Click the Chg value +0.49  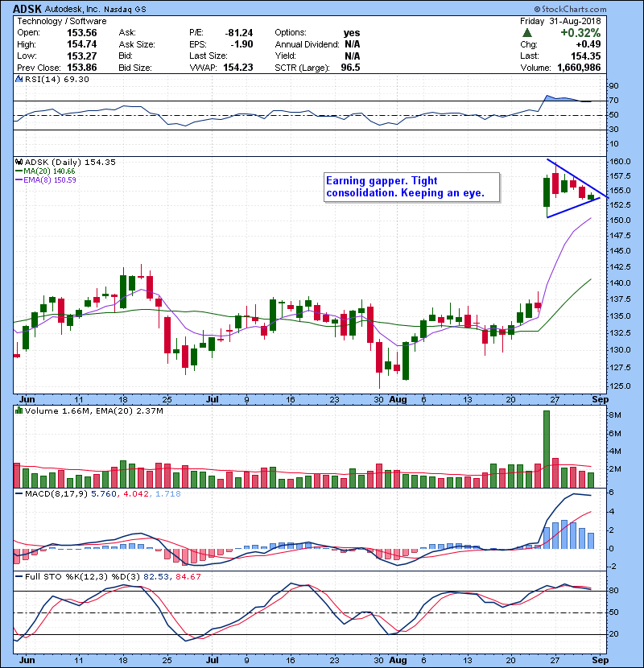coord(588,44)
